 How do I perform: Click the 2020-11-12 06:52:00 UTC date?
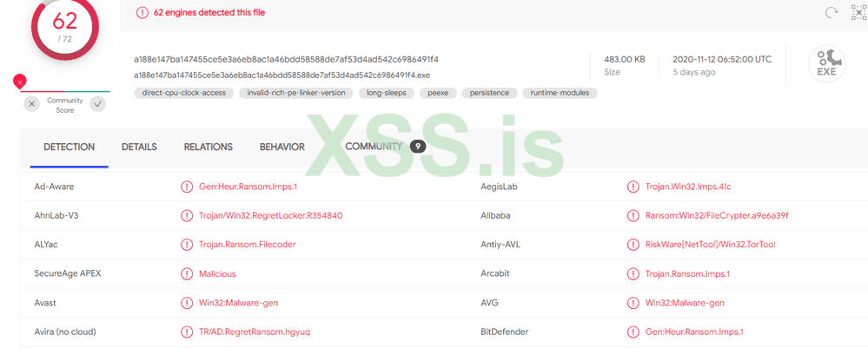coord(722,59)
